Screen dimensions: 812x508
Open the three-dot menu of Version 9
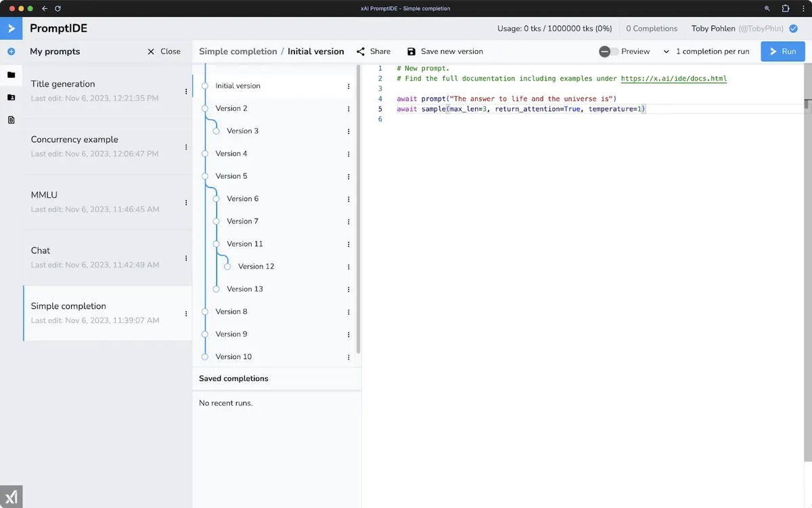click(348, 335)
